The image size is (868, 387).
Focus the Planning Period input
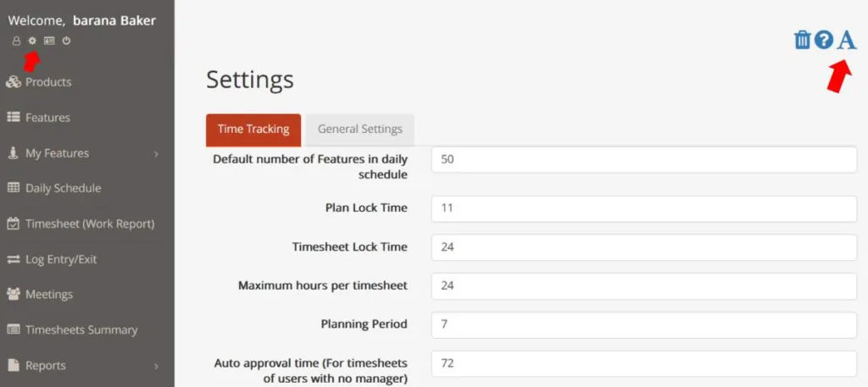(644, 324)
